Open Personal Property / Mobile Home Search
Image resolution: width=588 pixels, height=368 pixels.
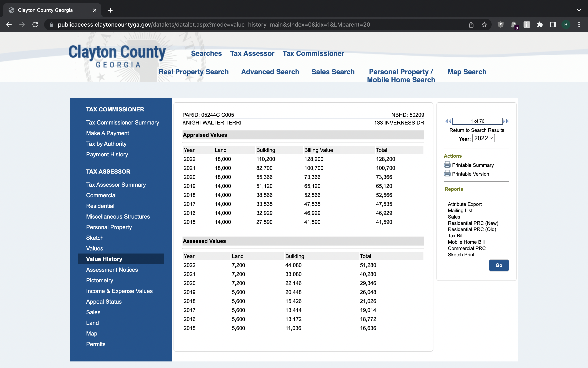401,76
